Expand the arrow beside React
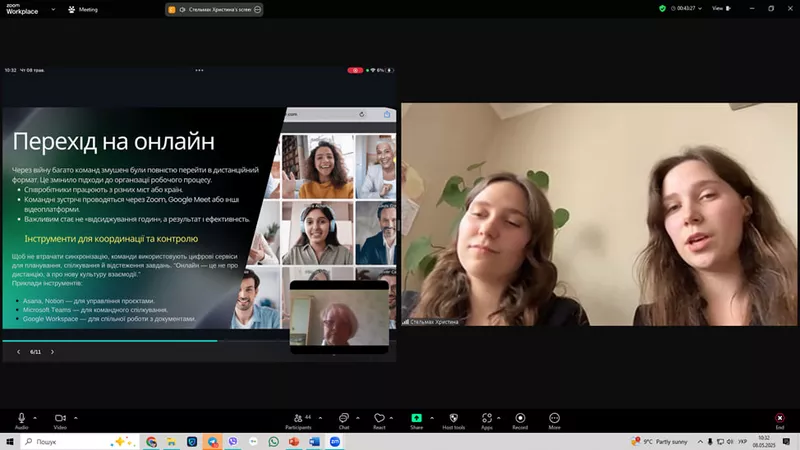 coord(391,418)
